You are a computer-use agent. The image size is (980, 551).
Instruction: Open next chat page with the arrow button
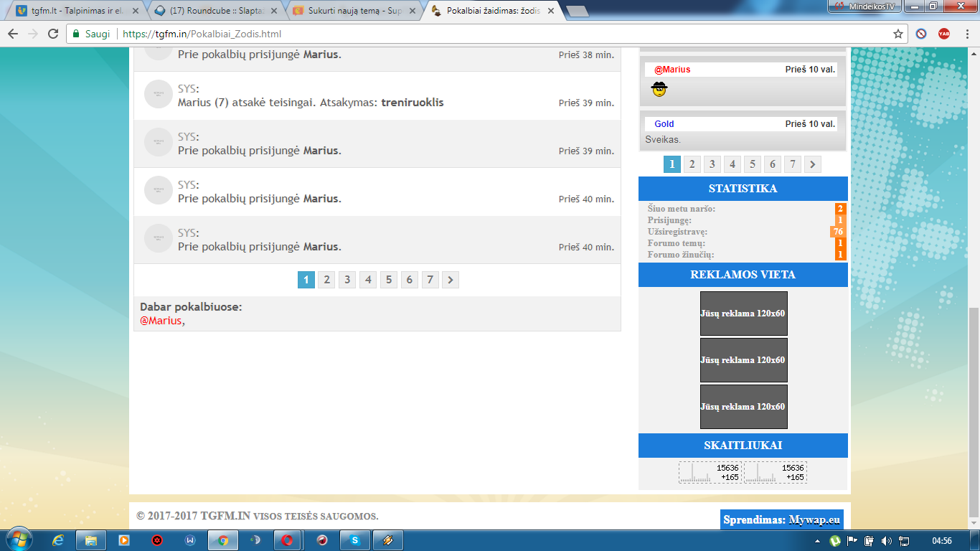click(450, 280)
